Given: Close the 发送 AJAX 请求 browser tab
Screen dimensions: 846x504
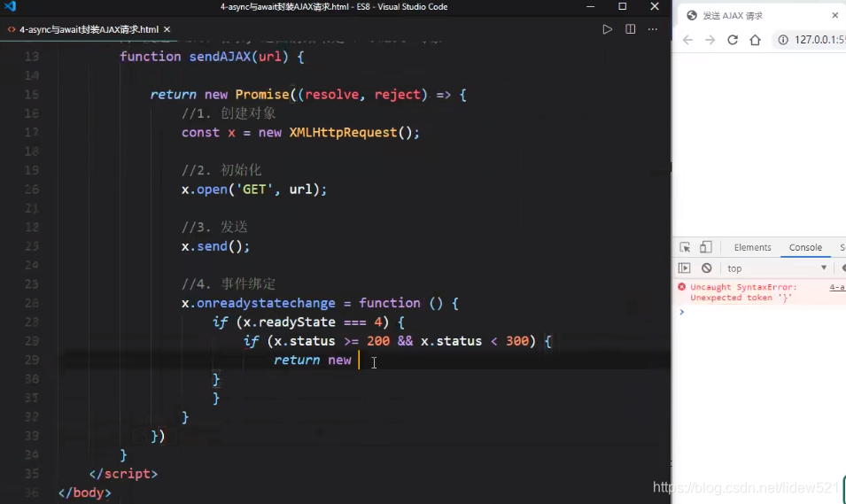Looking at the screenshot, I should point(835,16).
